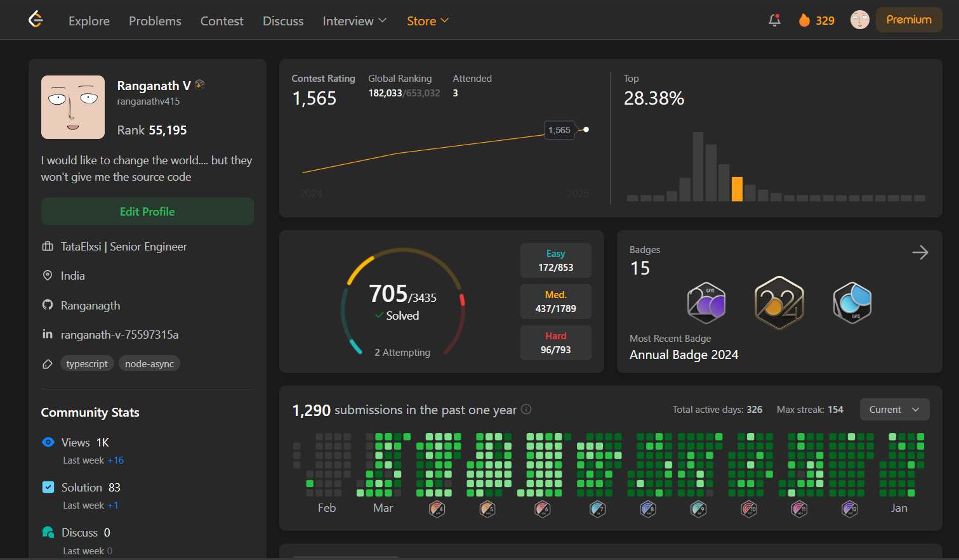
Task: Click the month 8 badge under heatmap
Action: click(648, 509)
